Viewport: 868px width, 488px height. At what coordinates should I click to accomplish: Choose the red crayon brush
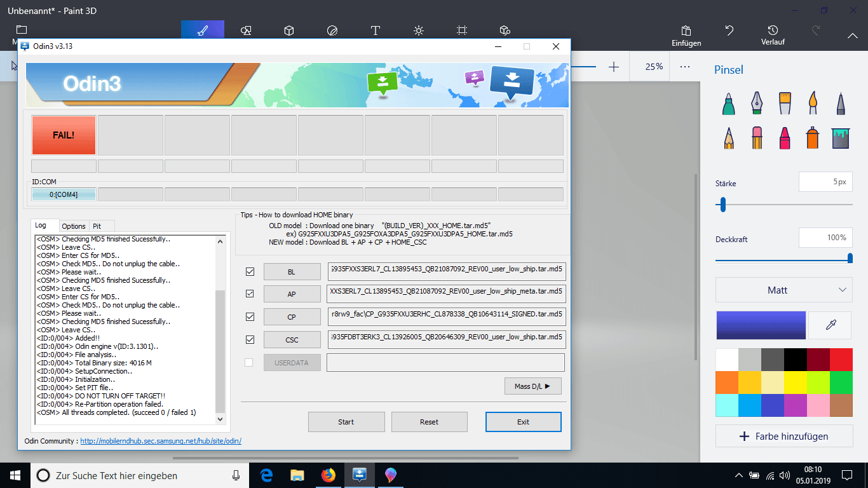785,137
